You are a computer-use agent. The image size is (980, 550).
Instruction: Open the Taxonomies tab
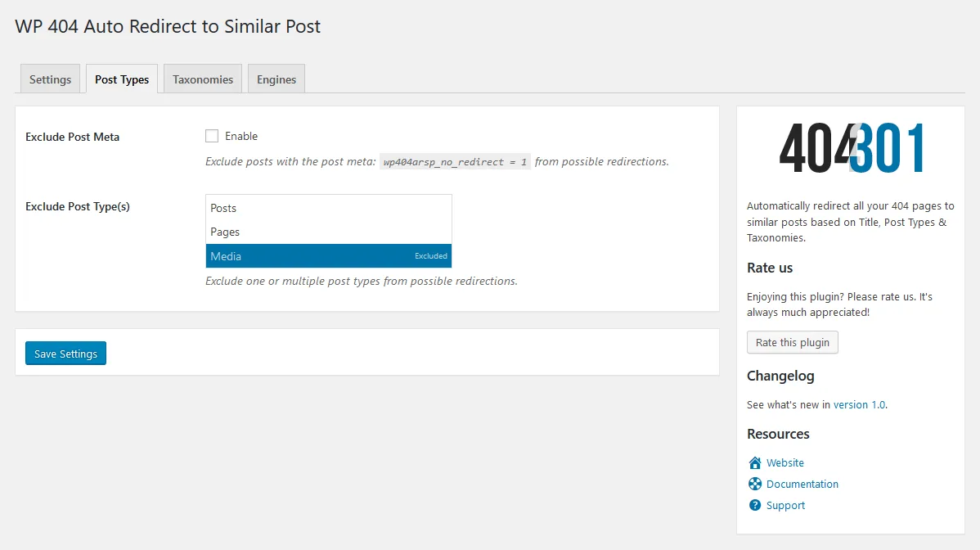[203, 79]
